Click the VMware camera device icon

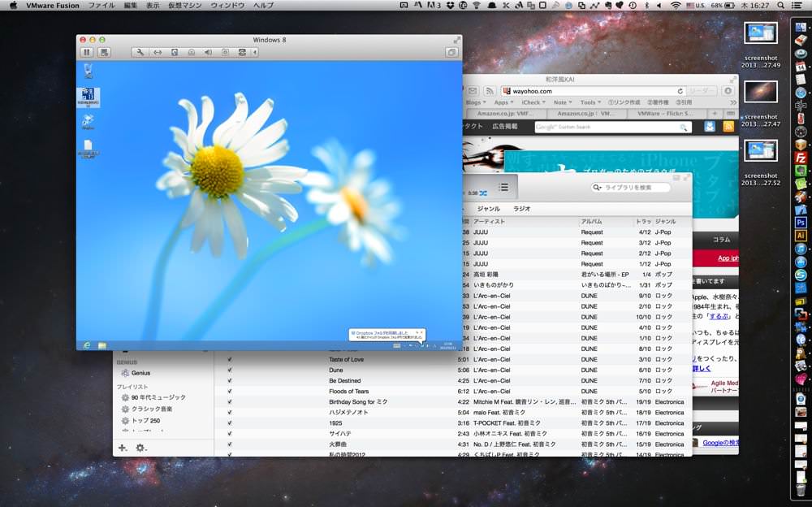(225, 52)
